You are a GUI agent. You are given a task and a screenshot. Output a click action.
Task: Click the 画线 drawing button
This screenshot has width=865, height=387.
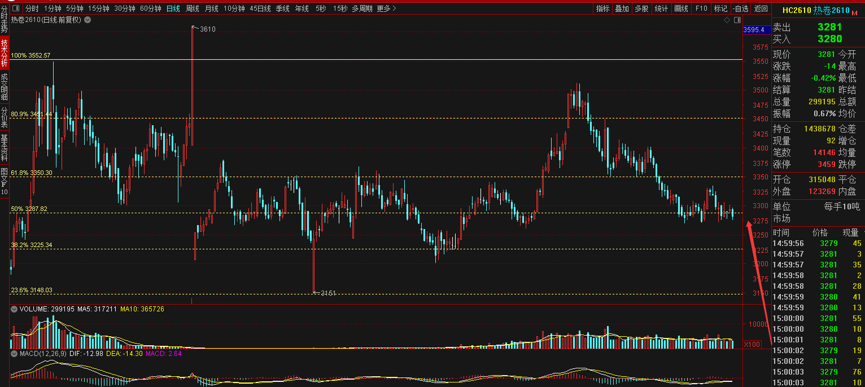point(681,8)
